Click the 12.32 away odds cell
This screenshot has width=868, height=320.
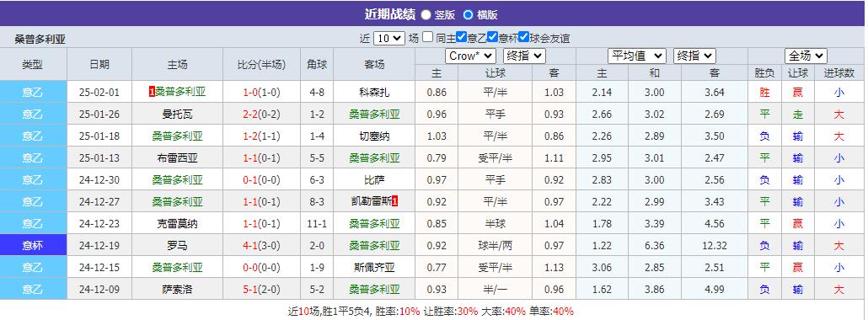click(715, 246)
